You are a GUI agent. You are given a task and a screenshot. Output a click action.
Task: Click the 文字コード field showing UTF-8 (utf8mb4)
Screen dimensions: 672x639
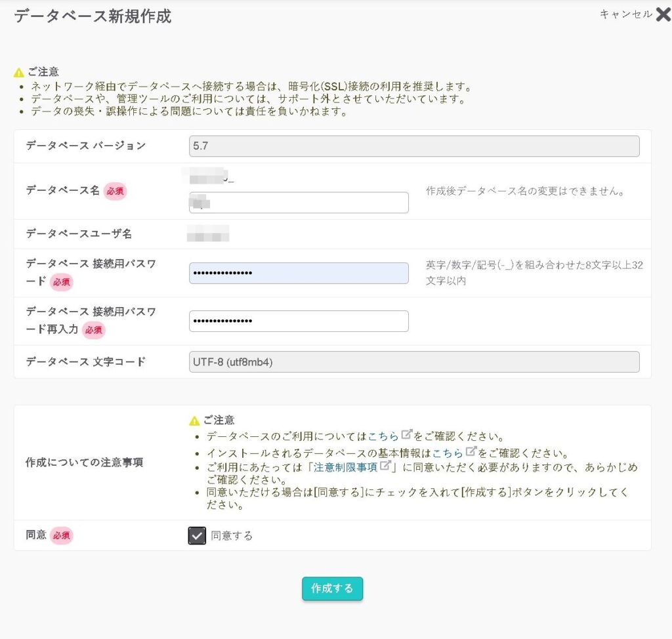pyautogui.click(x=413, y=362)
